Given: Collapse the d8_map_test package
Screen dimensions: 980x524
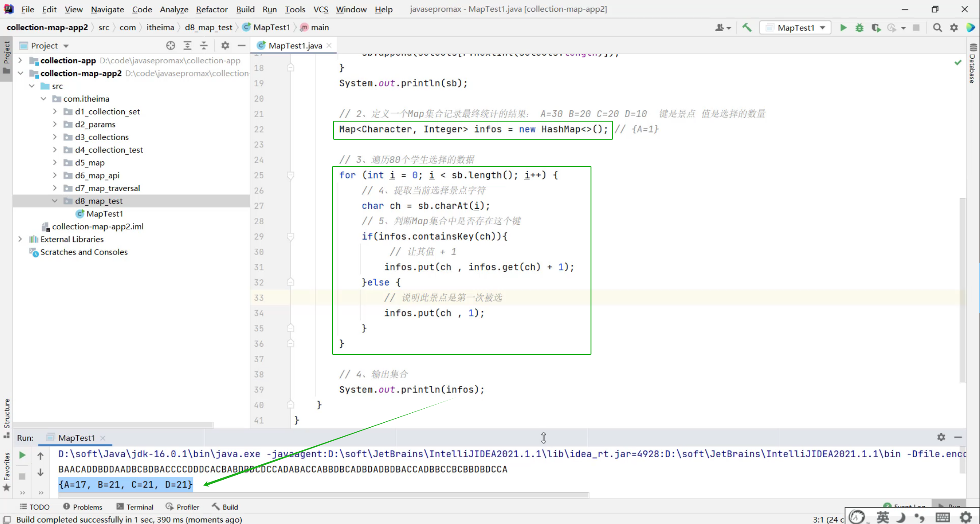Looking at the screenshot, I should 55,201.
